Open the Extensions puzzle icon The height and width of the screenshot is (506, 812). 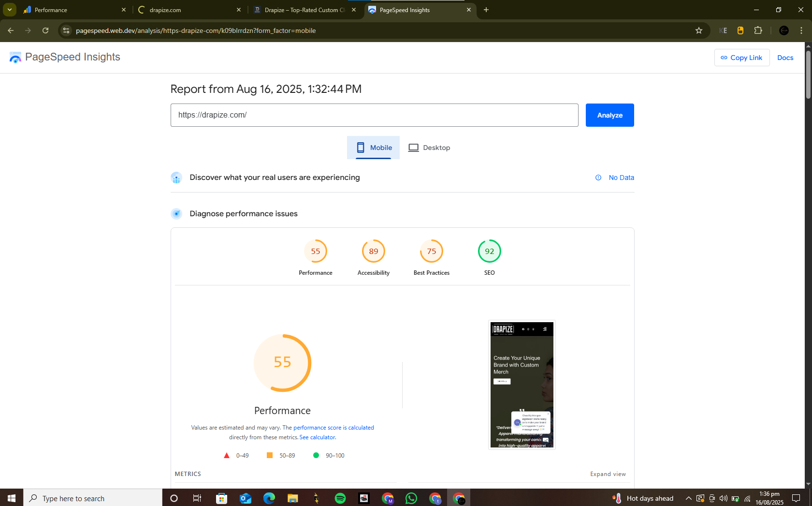(758, 30)
